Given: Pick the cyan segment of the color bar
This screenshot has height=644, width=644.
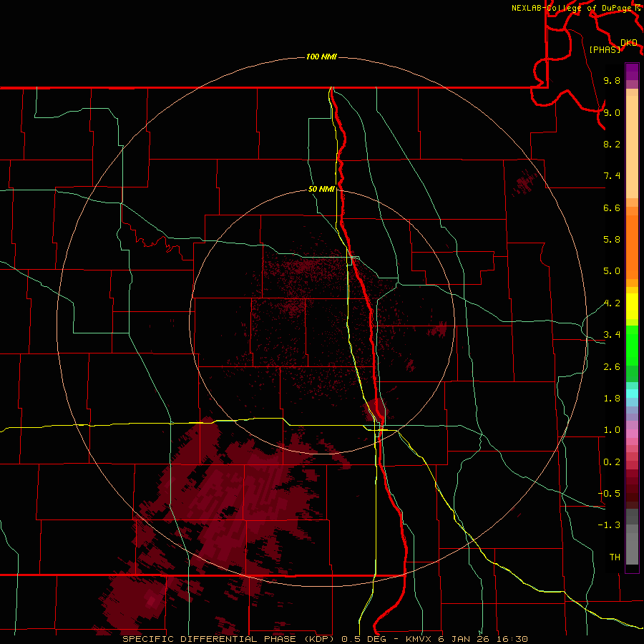Looking at the screenshot, I should coord(632,394).
